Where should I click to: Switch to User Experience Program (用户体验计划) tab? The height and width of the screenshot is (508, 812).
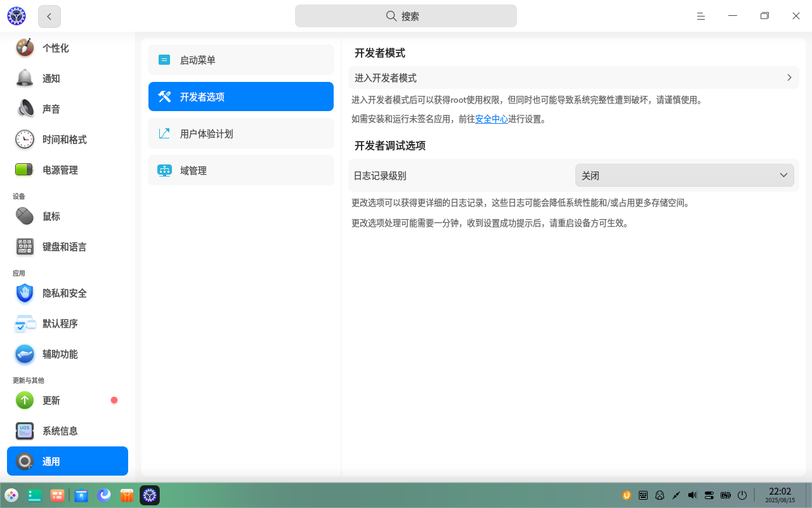click(x=241, y=134)
